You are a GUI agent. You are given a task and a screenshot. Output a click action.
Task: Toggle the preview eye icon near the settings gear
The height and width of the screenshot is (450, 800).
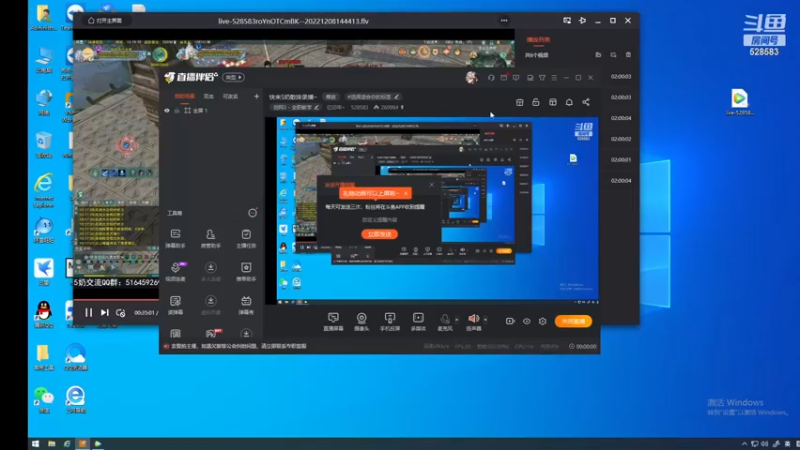[x=527, y=321]
